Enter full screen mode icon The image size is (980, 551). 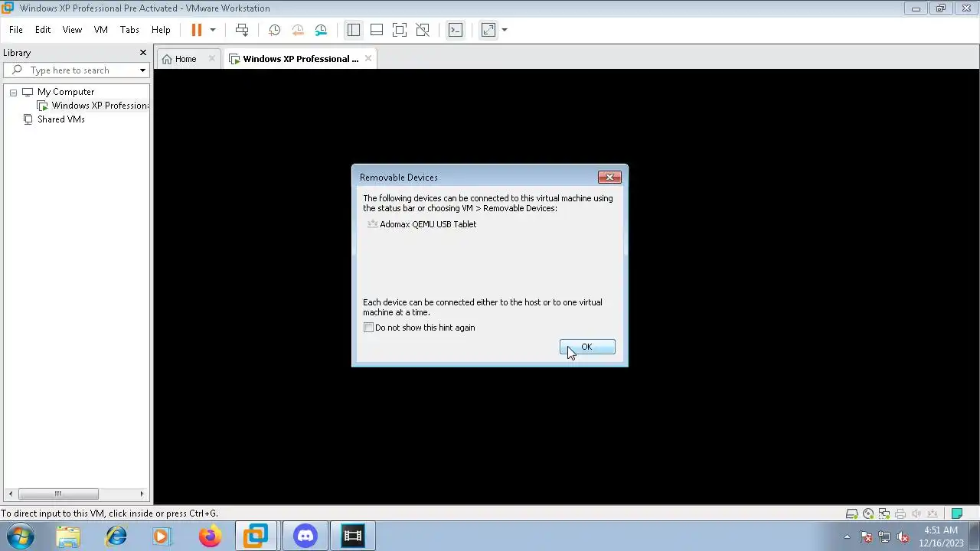coord(400,30)
